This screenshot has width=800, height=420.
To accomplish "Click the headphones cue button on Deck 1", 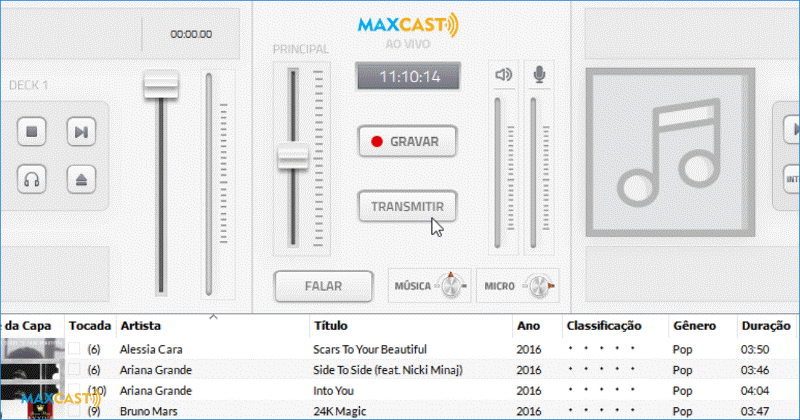I will 32,179.
